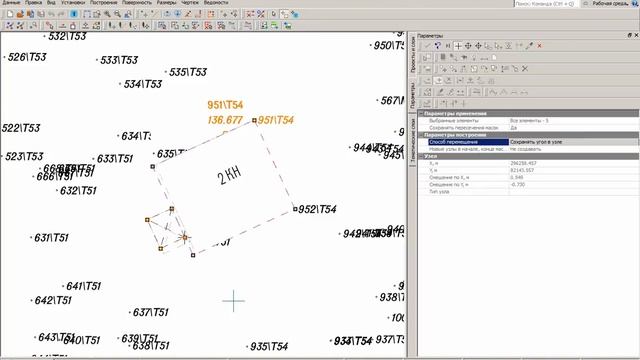
Task: Click the eyedropper icon in Параметры toolbar
Action: click(x=529, y=46)
